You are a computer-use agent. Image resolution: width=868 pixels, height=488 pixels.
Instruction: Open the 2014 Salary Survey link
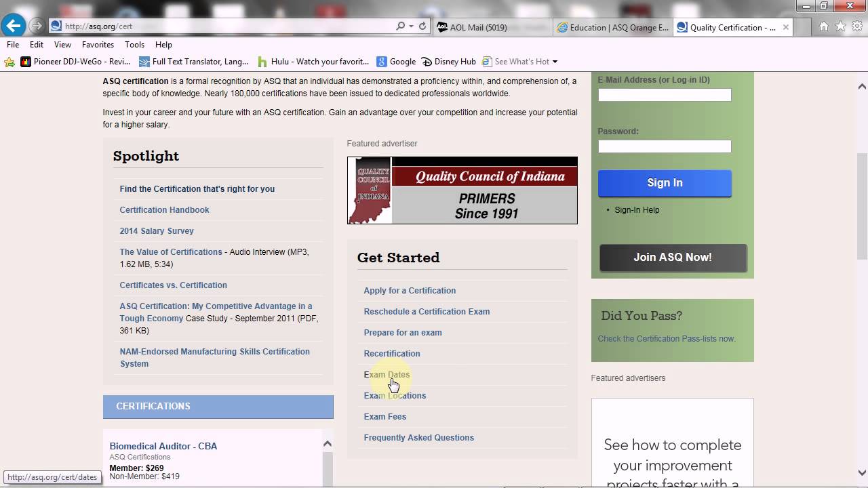coord(157,231)
